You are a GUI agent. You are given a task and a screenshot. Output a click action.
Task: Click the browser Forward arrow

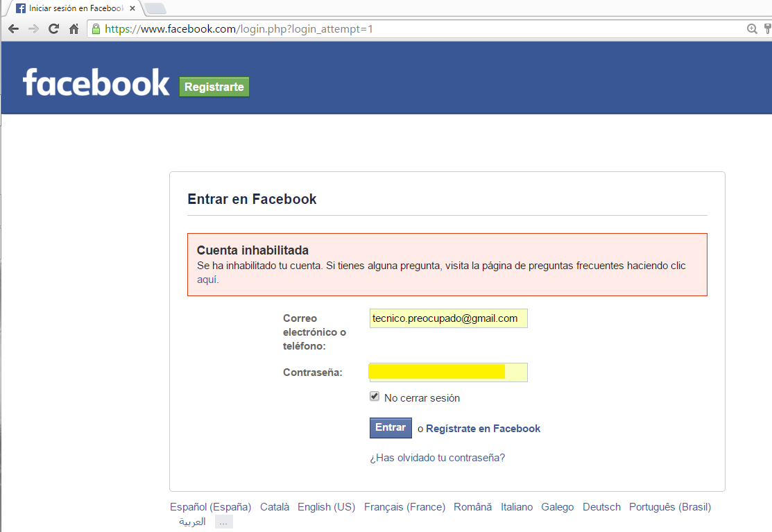33,29
